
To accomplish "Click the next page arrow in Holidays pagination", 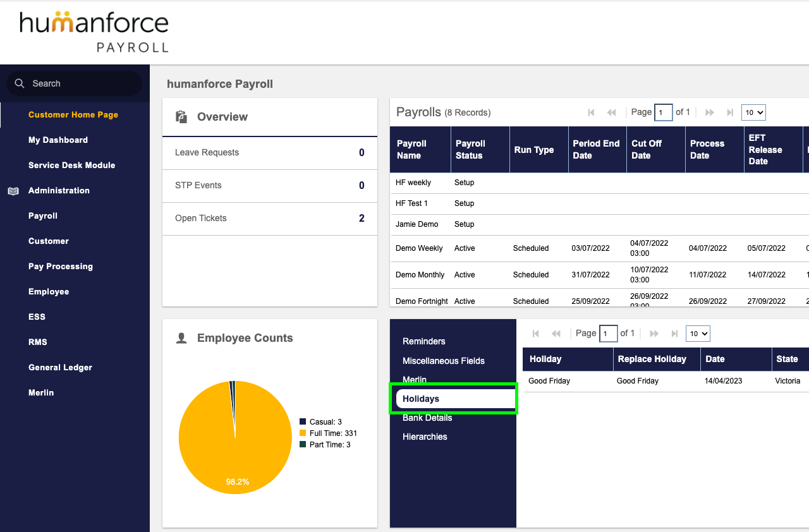I will (654, 333).
